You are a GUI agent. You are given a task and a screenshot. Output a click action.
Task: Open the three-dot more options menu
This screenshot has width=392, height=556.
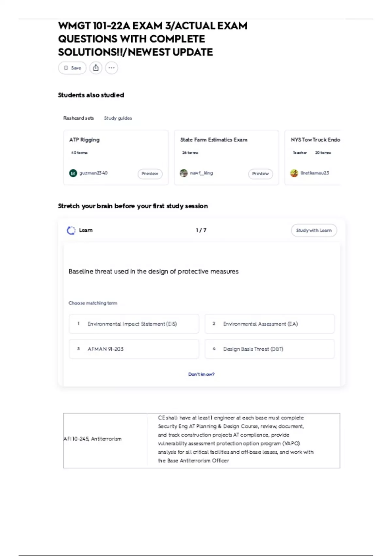click(111, 68)
